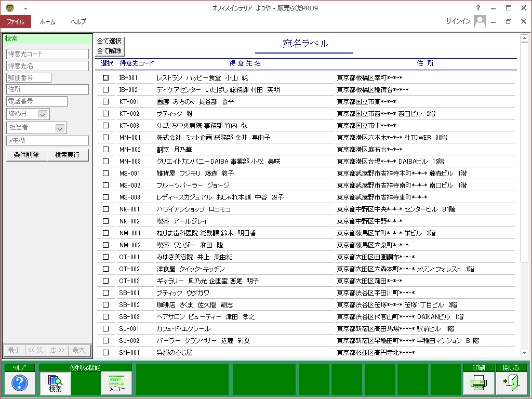The image size is (532, 399).
Task: Click the メモ欄 search field
Action: click(x=47, y=140)
